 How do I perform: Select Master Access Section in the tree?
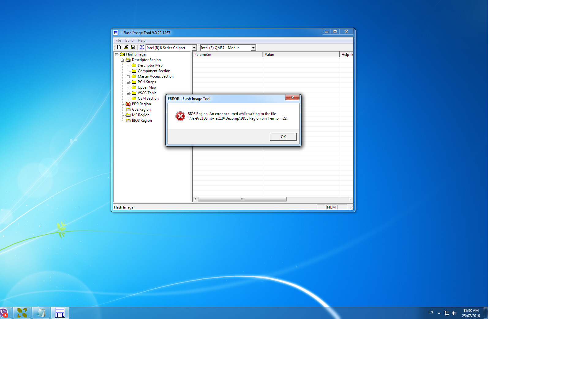[156, 76]
